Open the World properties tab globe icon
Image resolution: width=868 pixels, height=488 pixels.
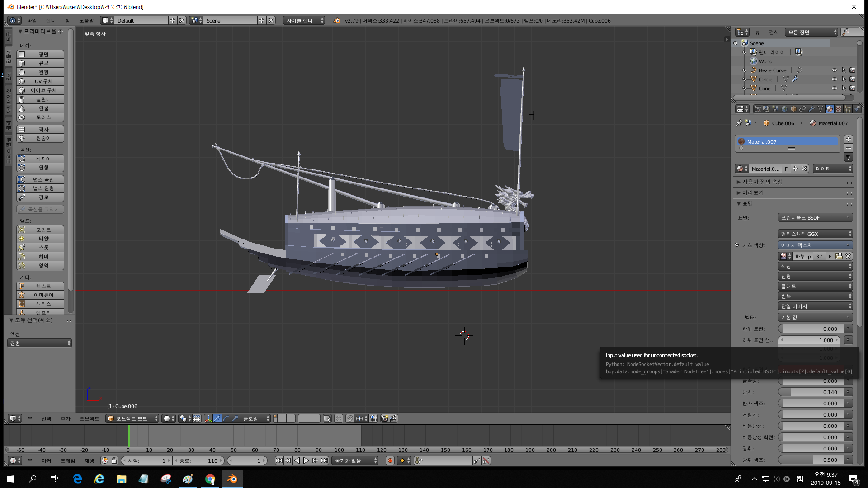pos(784,109)
